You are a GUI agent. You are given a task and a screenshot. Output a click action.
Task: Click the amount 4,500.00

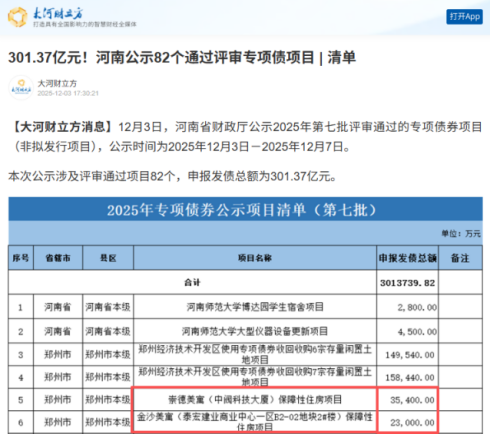tap(417, 332)
